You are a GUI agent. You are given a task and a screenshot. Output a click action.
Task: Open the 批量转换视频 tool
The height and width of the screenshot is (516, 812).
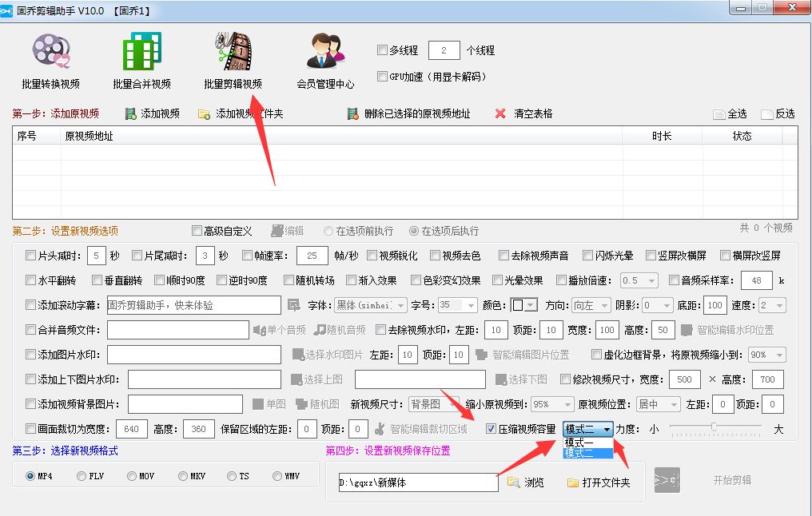point(52,60)
